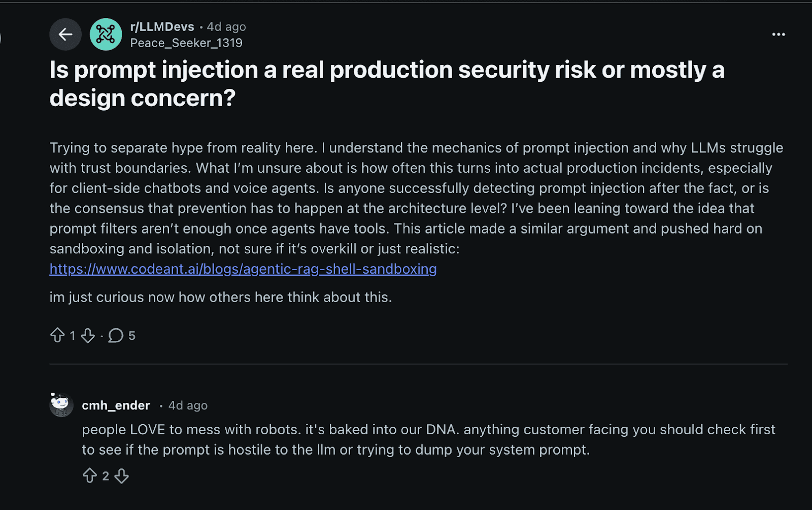Open the post's comments bubble icon

pyautogui.click(x=116, y=335)
